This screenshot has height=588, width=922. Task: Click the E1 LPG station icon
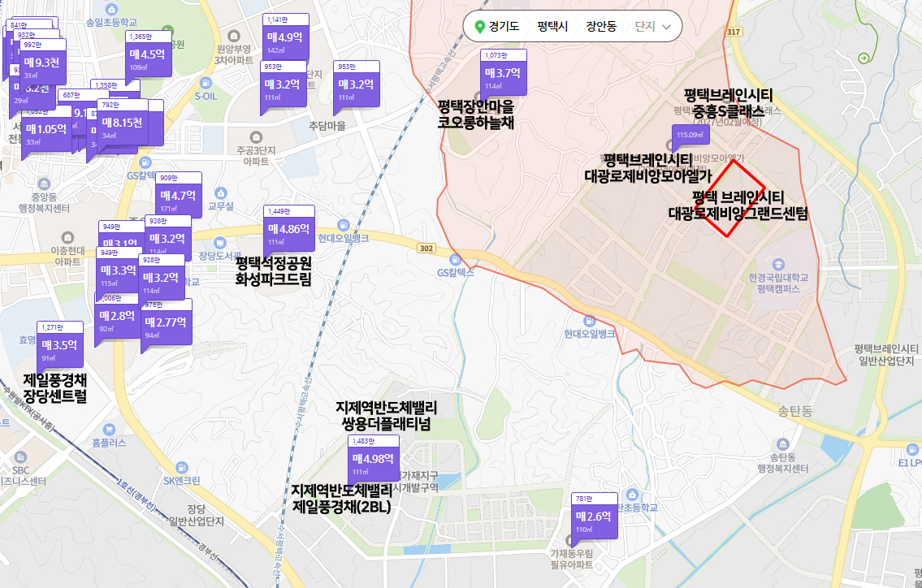coord(912,450)
